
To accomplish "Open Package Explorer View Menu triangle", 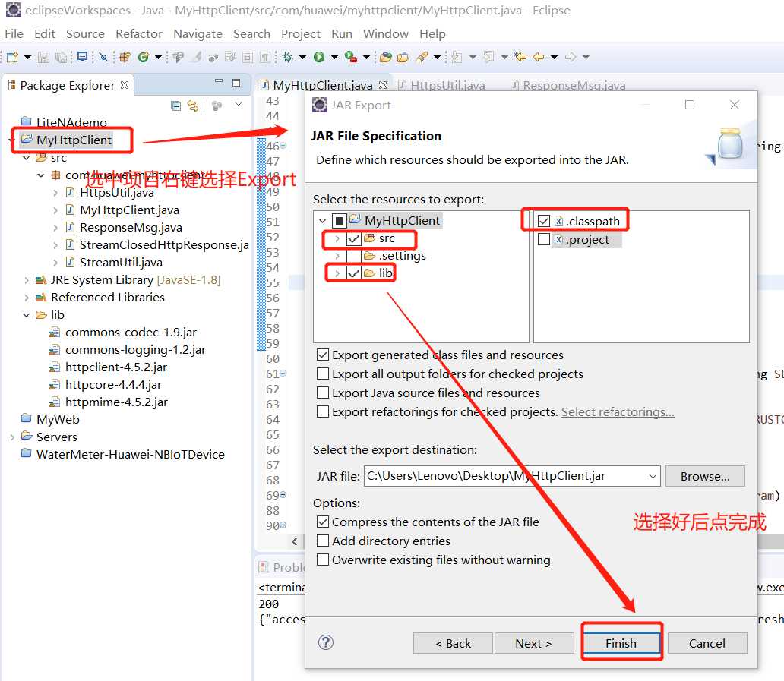I will click(239, 104).
